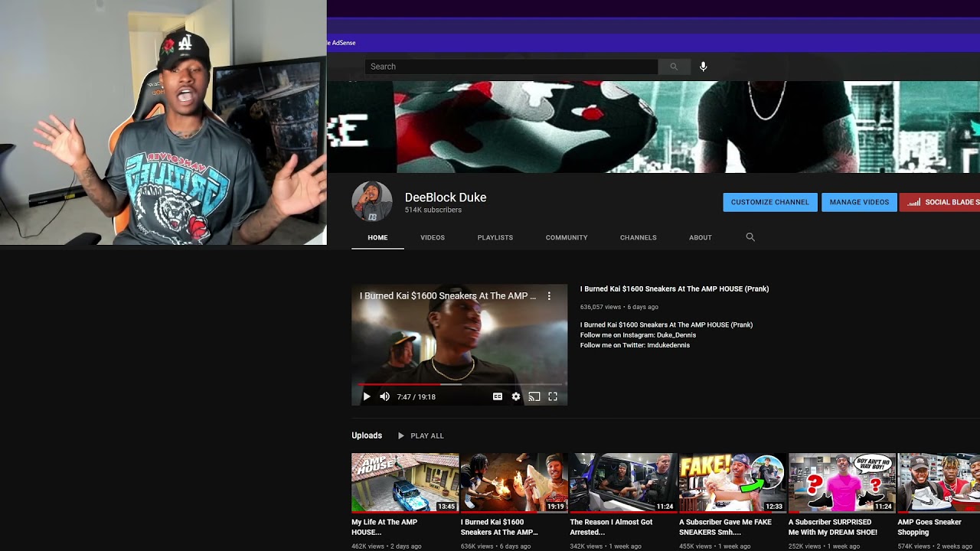Focus the YouTube search field
The image size is (980, 551).
pyautogui.click(x=511, y=67)
